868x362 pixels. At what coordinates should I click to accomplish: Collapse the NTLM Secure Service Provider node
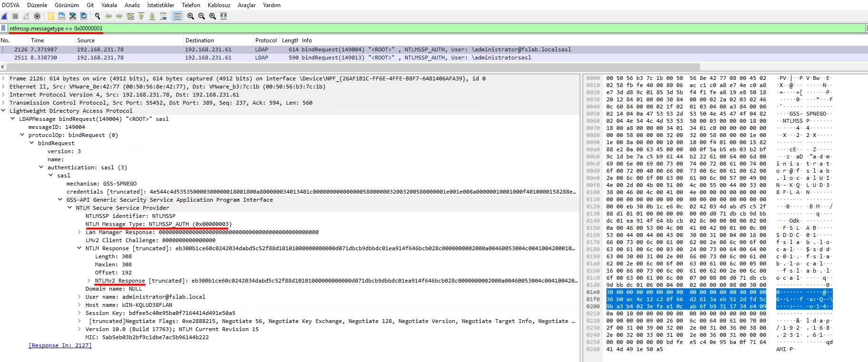point(70,208)
